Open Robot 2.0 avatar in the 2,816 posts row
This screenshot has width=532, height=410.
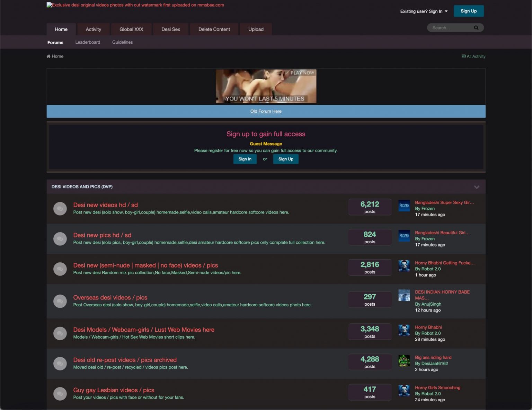(404, 266)
